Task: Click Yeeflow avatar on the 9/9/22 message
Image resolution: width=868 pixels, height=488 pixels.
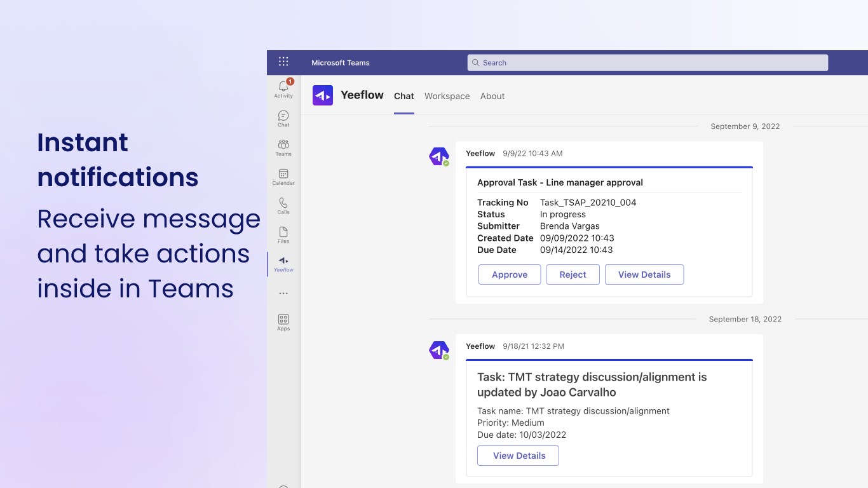Action: click(439, 156)
